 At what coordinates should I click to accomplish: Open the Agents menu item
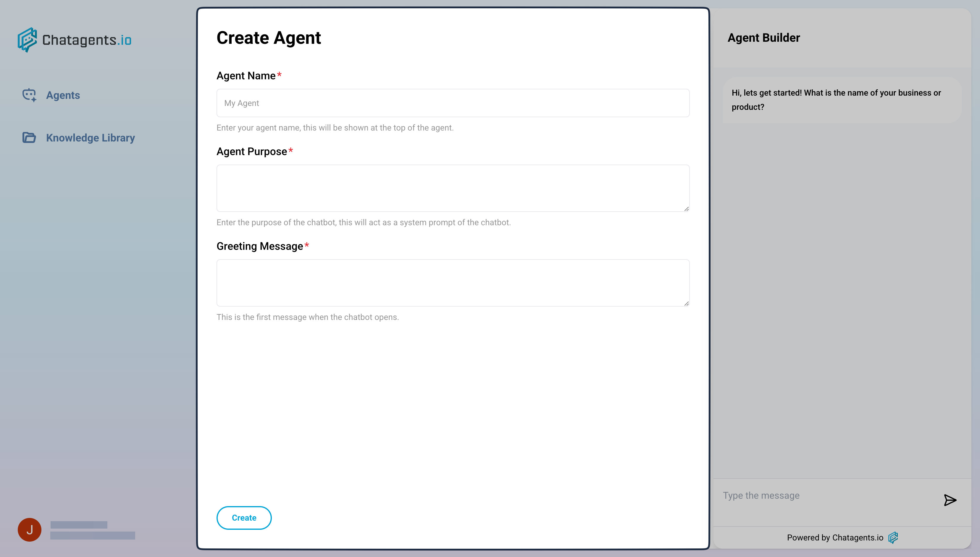click(63, 95)
